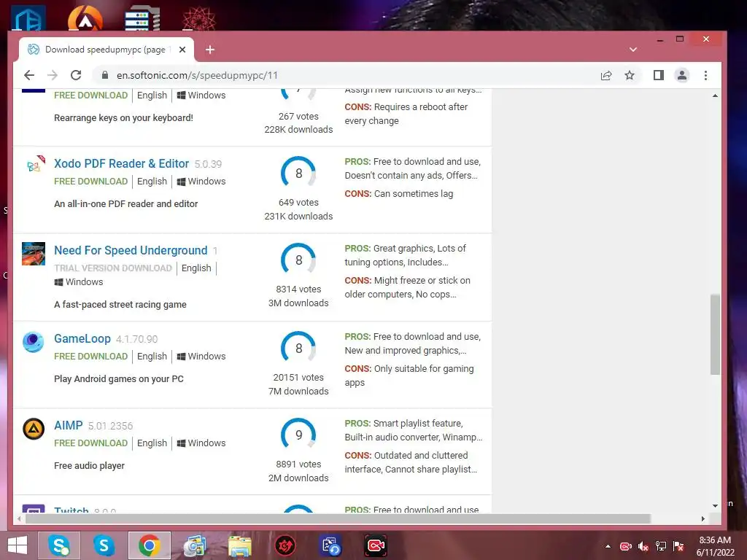Open Need For Speed Underground link

[x=131, y=251]
